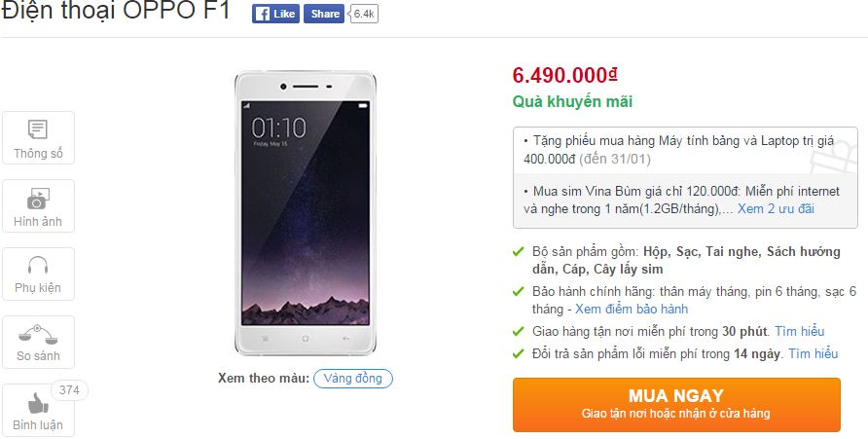Open the Bình luận thumbs-up icon
Image resolution: width=868 pixels, height=439 pixels.
(38, 402)
